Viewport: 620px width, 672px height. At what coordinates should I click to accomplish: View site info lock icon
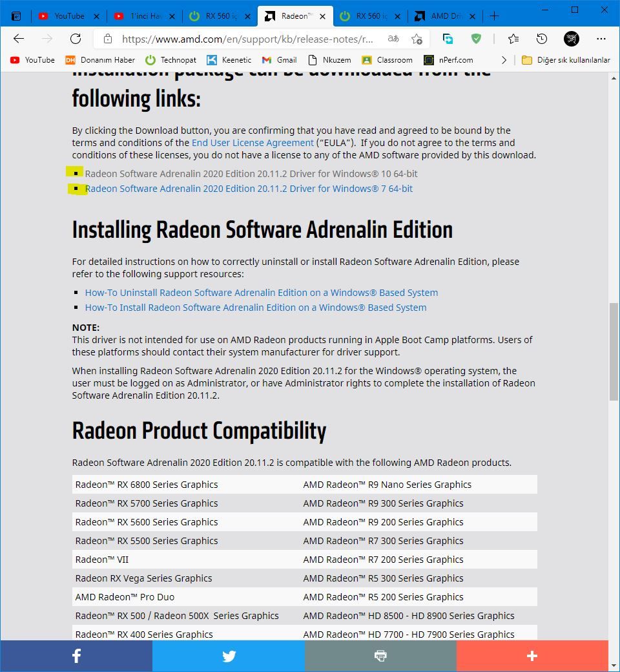pos(108,39)
